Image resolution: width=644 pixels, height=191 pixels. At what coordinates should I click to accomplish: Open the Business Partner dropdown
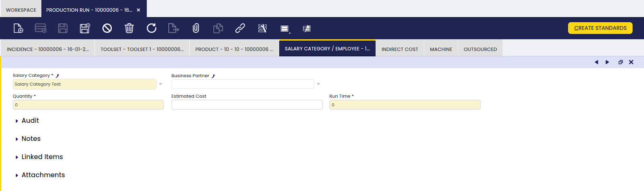[x=318, y=84]
